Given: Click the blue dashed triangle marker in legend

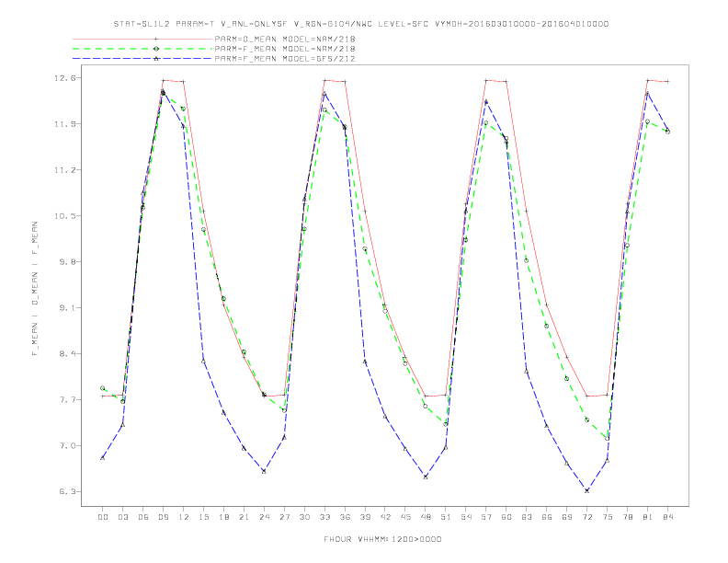Looking at the screenshot, I should click(156, 59).
